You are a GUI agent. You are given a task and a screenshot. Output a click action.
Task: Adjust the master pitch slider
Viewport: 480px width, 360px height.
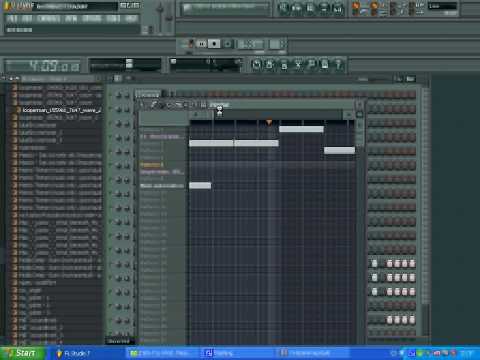(169, 17)
